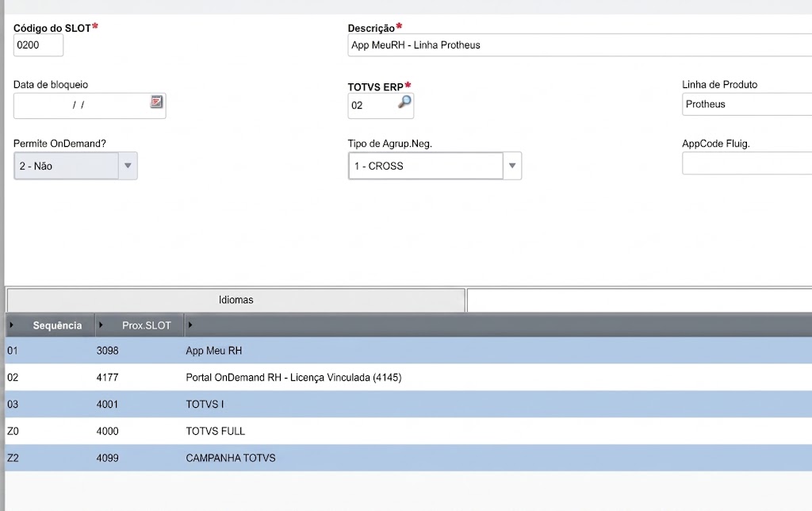
Task: Click the CAMPANHA TOTVS description cell
Action: pos(498,458)
